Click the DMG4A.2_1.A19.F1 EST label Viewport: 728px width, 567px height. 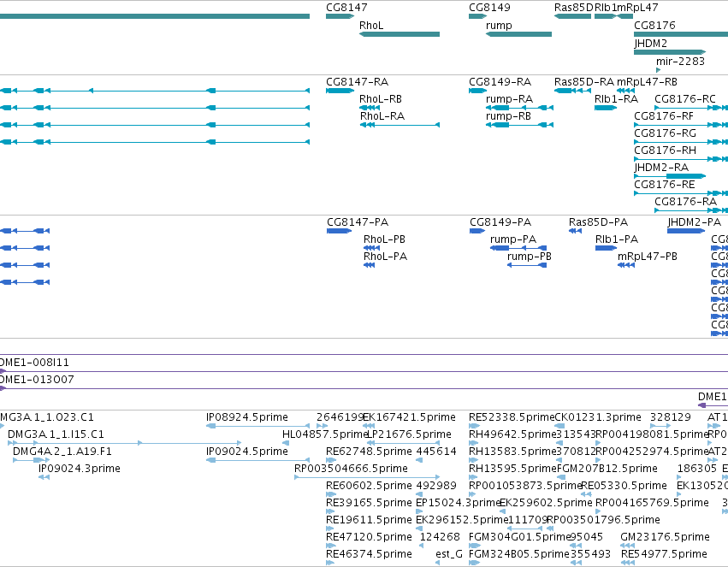click(62, 452)
